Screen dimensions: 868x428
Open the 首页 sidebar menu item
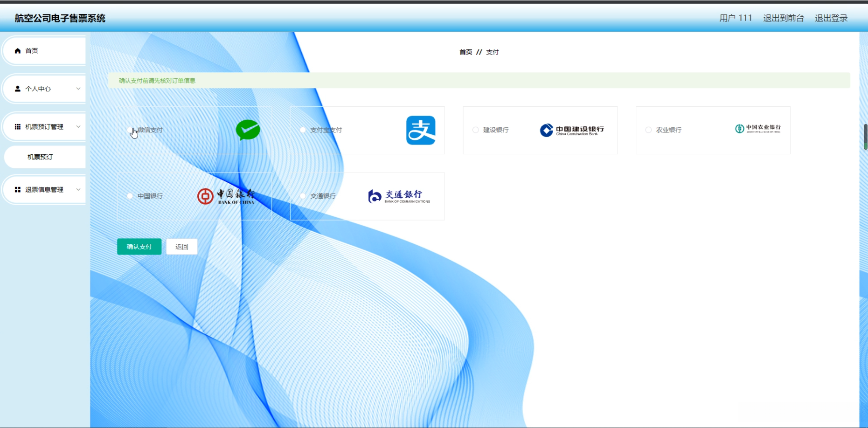coord(45,51)
